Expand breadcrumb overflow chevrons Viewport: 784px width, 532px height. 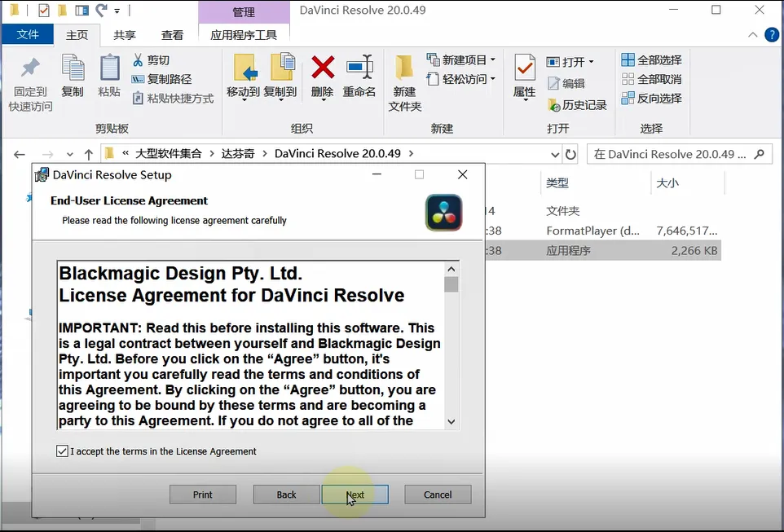tap(126, 153)
